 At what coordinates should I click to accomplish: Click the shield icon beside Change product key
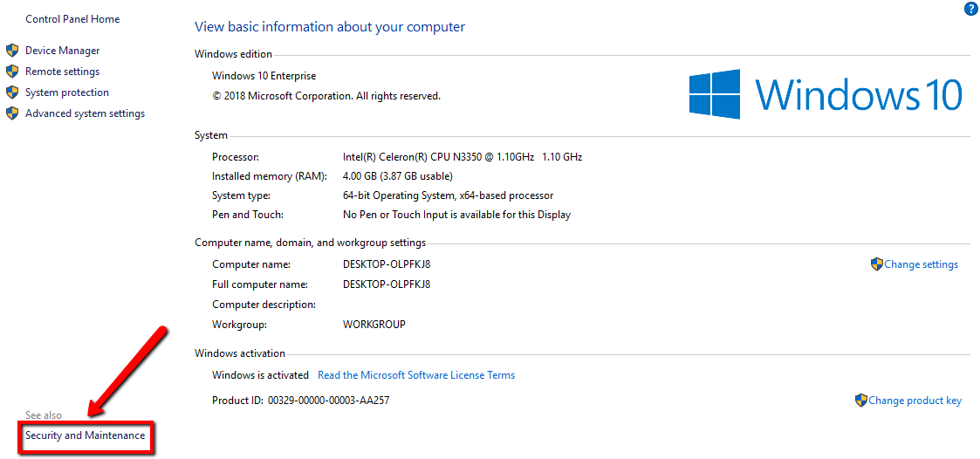861,401
